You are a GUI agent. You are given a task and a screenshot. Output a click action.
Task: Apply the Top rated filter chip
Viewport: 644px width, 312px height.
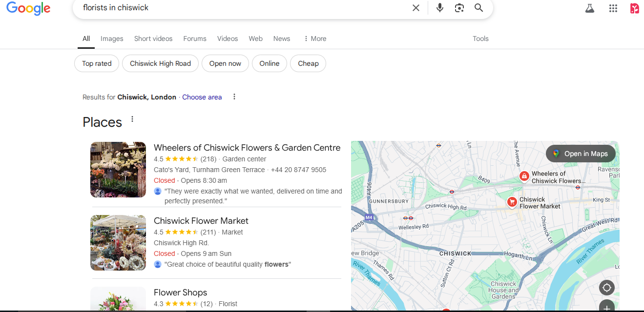97,63
